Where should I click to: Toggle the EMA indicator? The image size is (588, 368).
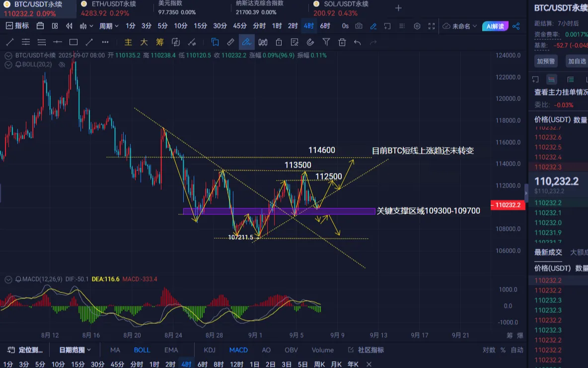(x=171, y=350)
